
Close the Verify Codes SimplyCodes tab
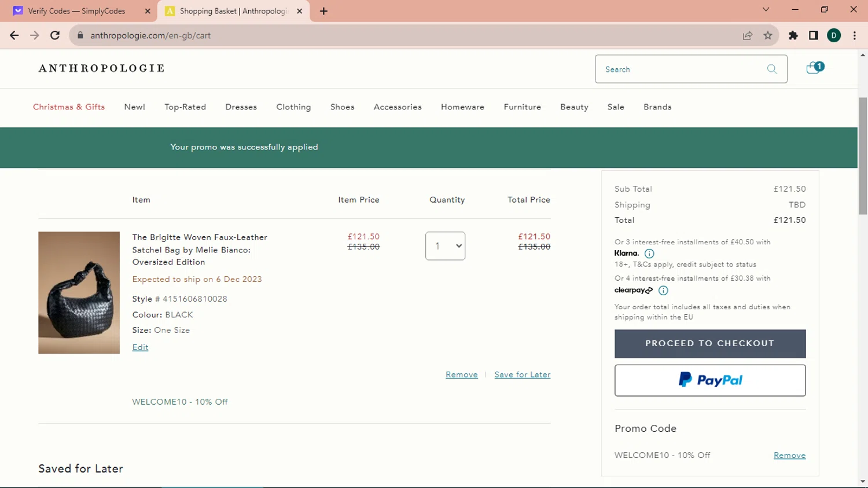pos(148,11)
